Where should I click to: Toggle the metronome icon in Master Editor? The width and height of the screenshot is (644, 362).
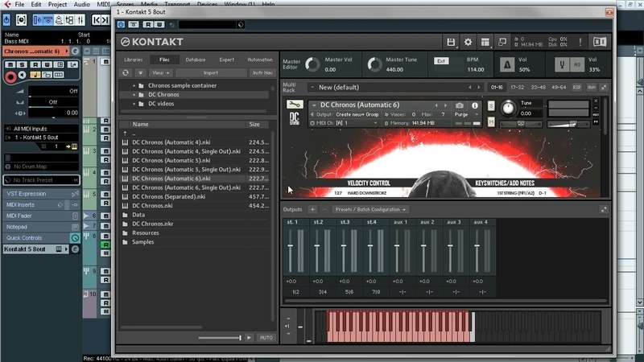[507, 65]
